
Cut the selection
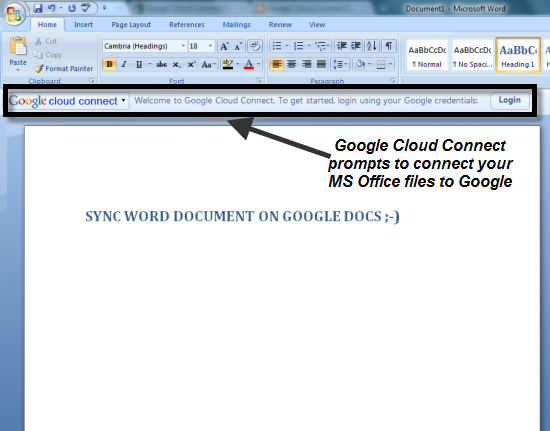click(x=46, y=41)
